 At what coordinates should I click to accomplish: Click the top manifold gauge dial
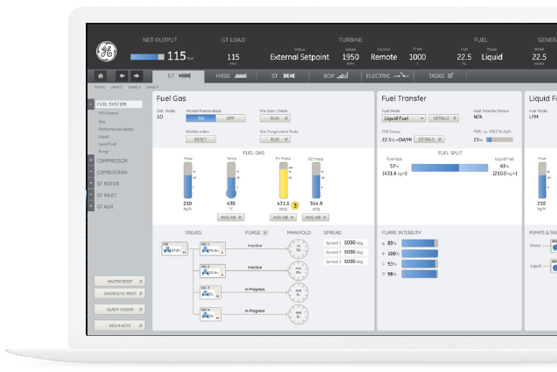(x=298, y=249)
